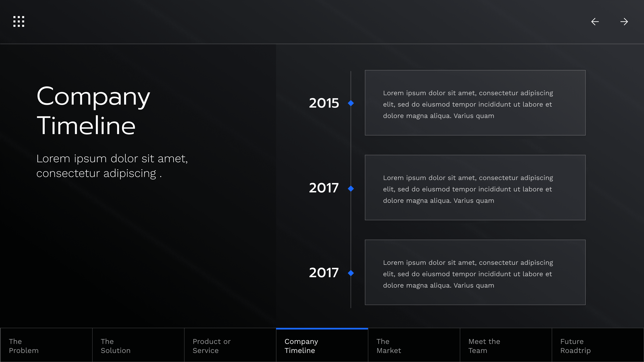Select the blue diamond marker beside 2015

pos(351,103)
